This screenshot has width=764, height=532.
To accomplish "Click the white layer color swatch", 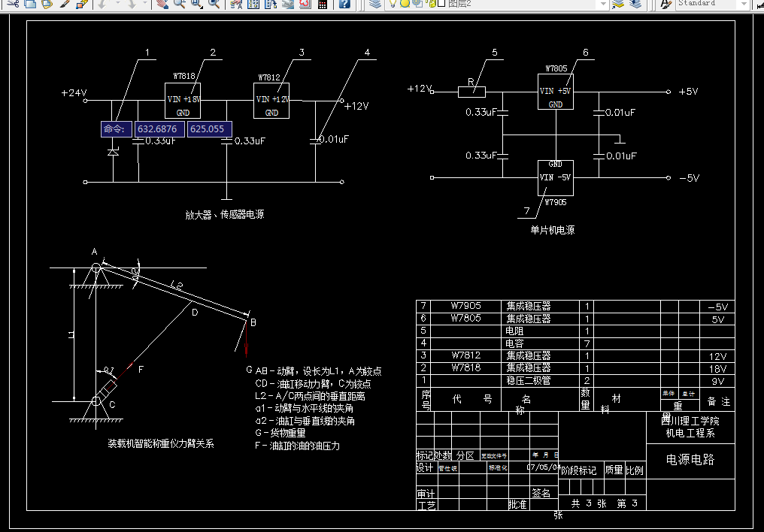I will [441, 4].
